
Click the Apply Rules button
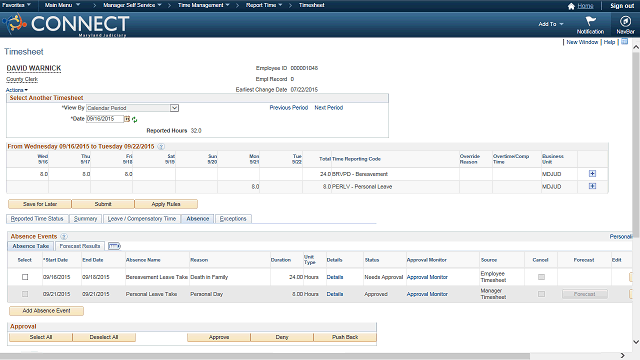pos(166,204)
